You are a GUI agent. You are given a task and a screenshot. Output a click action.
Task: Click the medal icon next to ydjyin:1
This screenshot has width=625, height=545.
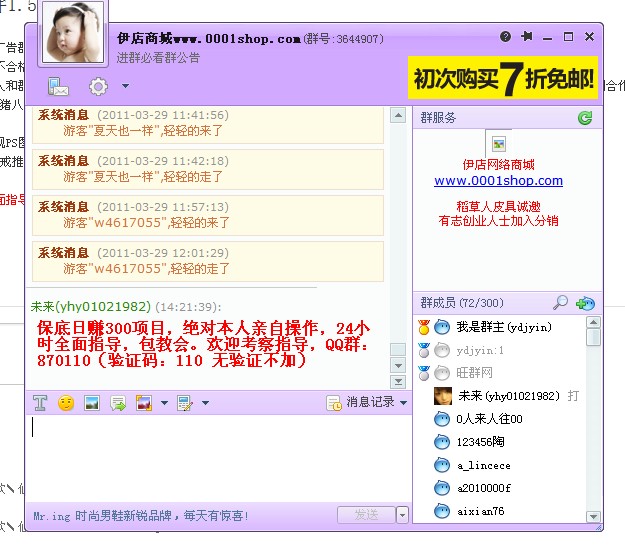pos(424,350)
